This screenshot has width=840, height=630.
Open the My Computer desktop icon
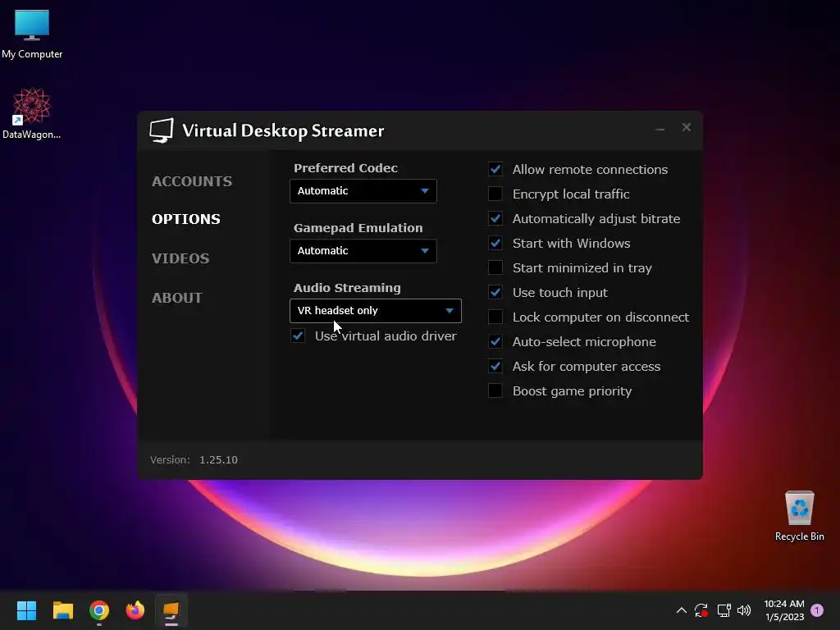tap(32, 34)
